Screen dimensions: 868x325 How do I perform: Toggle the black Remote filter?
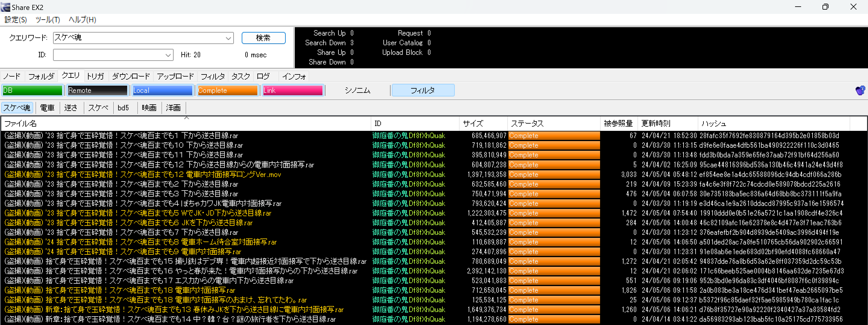(x=97, y=90)
